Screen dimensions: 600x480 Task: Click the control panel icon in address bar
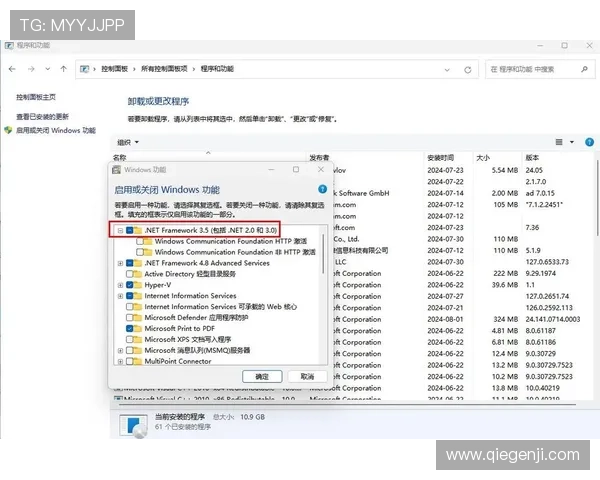(85, 69)
